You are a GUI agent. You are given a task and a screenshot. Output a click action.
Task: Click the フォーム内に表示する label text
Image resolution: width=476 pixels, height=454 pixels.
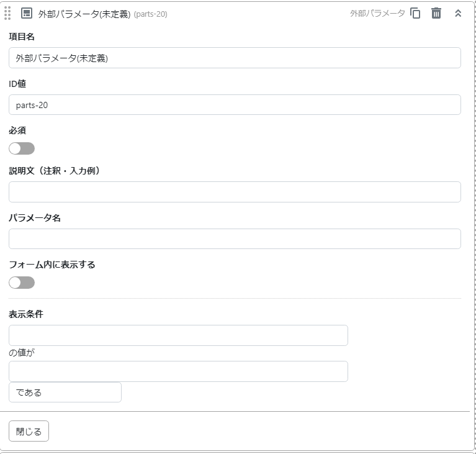click(52, 265)
